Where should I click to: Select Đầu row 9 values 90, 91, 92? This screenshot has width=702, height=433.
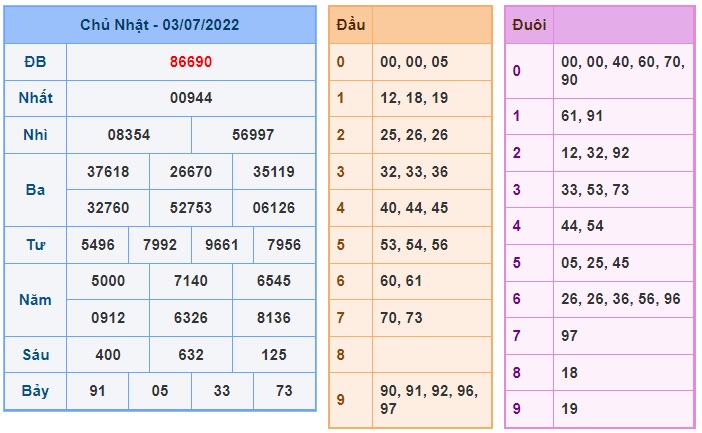[x=417, y=391]
